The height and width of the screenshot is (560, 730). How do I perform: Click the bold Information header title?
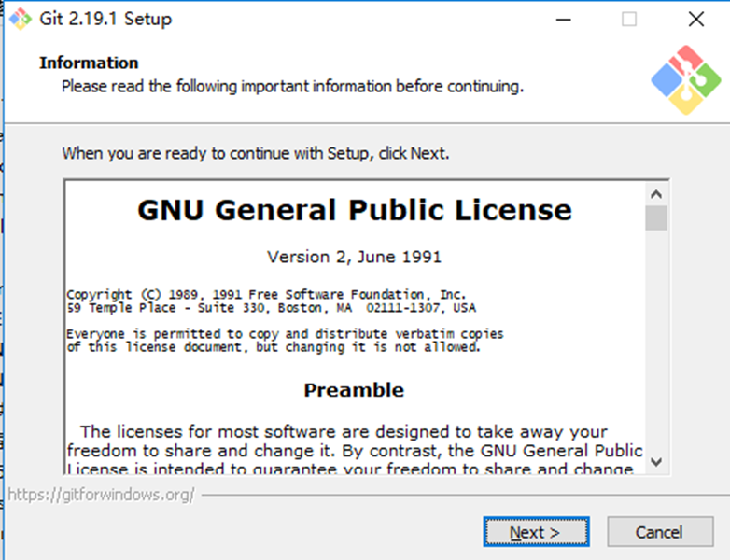point(89,63)
